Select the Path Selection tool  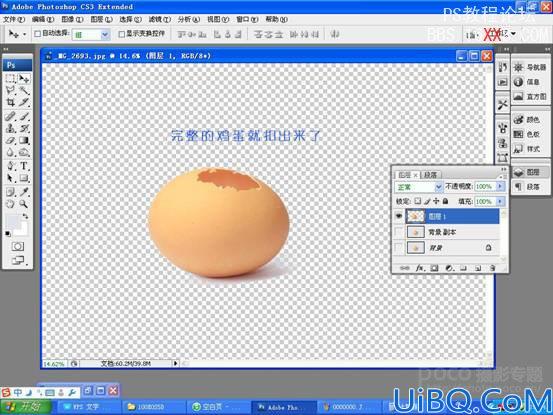coord(11,178)
